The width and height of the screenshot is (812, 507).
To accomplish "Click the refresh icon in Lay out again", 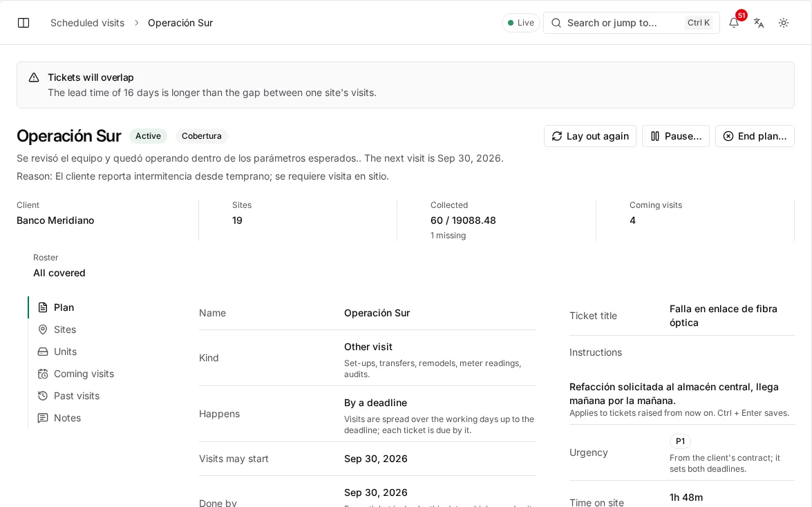I will point(557,136).
